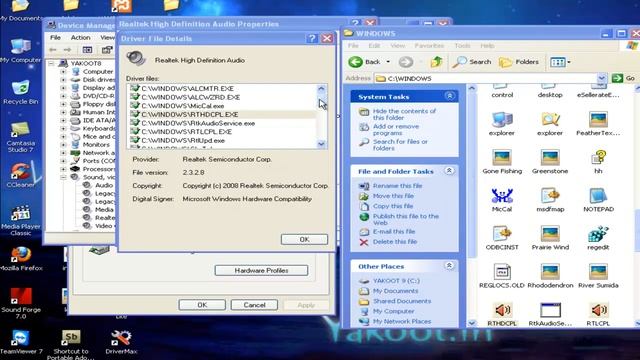Open the Action menu in Device Manager
640x360 pixels.
click(80, 37)
